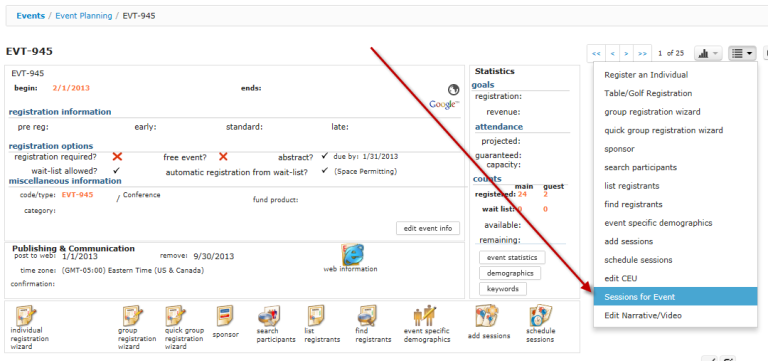Go to last record button
768x361 pixels.
643,53
